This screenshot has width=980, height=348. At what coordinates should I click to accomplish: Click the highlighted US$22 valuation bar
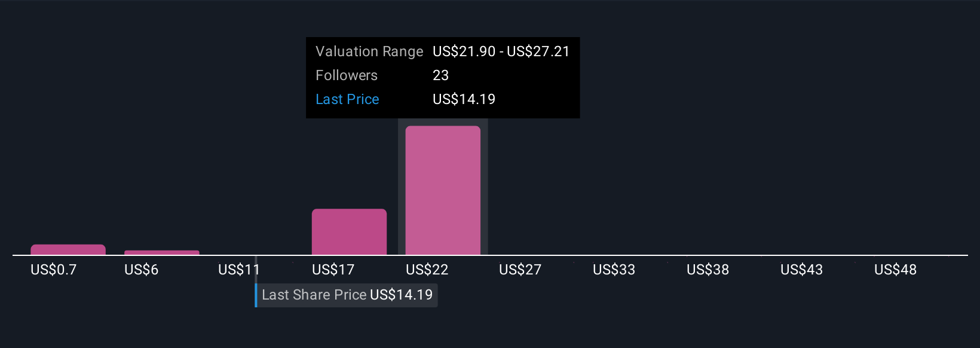coord(443,190)
